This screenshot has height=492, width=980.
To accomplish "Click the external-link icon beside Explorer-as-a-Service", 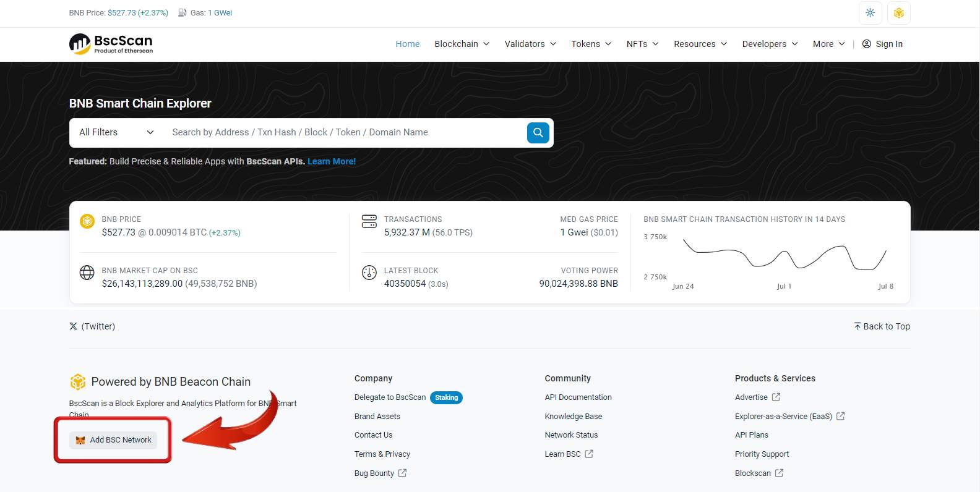I will [840, 416].
